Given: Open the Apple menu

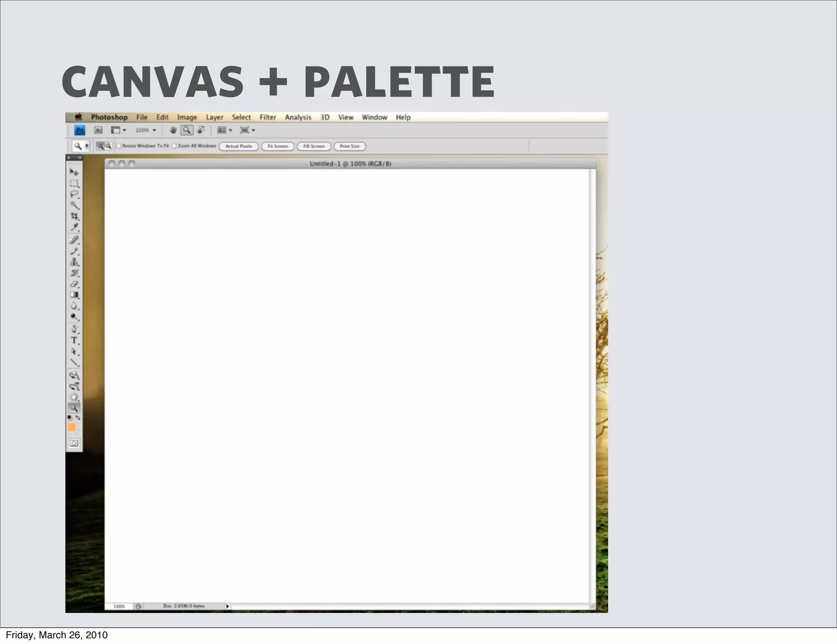Looking at the screenshot, I should (x=78, y=117).
